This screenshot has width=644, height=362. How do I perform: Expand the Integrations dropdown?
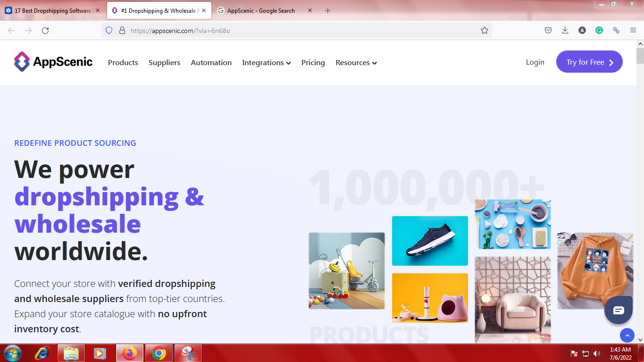[x=267, y=62]
